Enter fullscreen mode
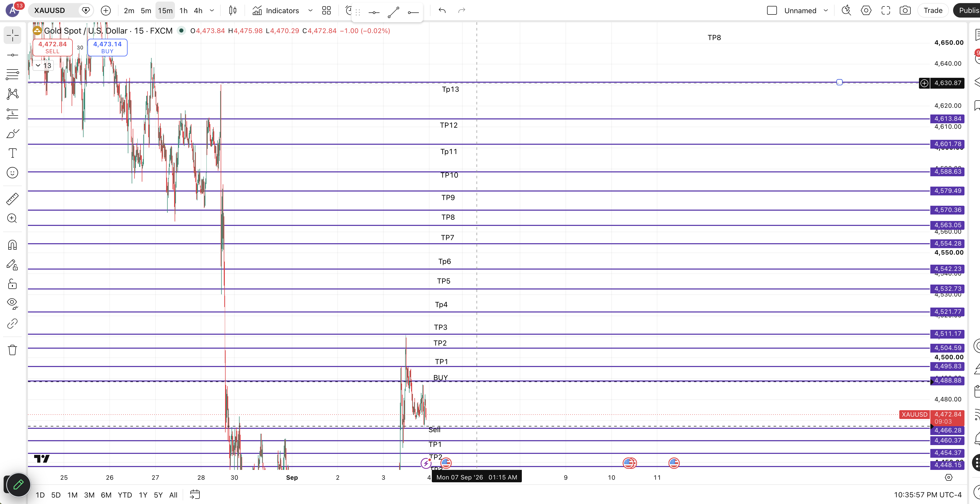Image resolution: width=980 pixels, height=504 pixels. (x=886, y=11)
